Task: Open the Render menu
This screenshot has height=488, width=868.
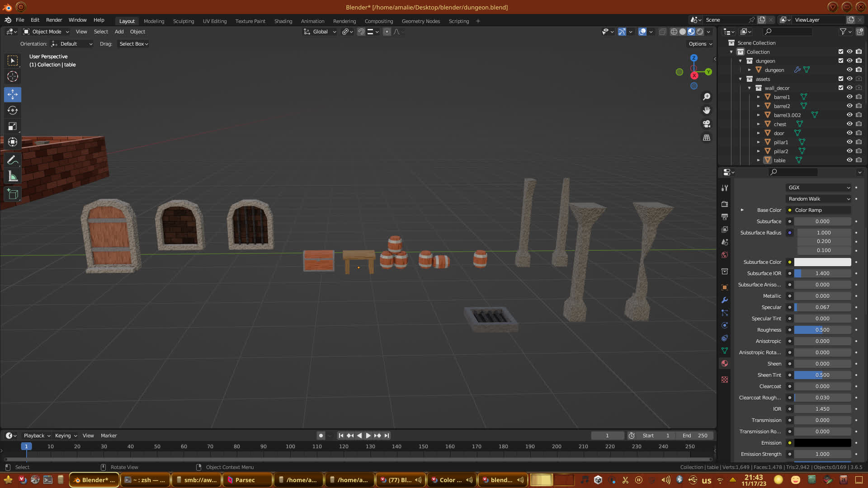Action: point(54,20)
